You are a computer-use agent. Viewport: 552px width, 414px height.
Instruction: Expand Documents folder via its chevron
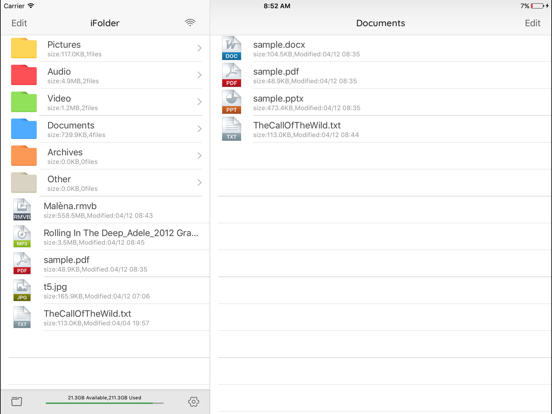pyautogui.click(x=199, y=129)
